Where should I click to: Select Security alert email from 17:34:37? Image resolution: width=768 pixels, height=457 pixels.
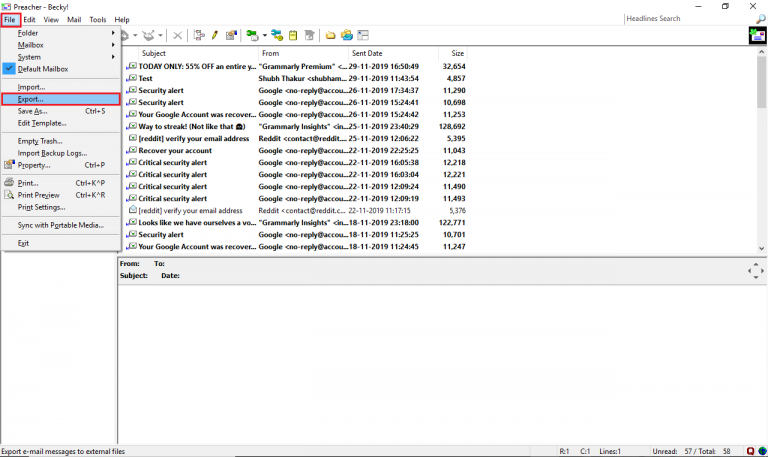[x=295, y=90]
